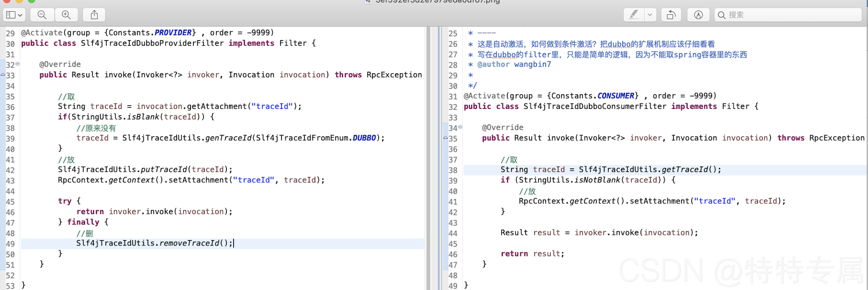Click Slf4jTraceIdDubboProviderFilter class name
Image resolution: width=868 pixels, height=290 pixels.
tap(152, 43)
